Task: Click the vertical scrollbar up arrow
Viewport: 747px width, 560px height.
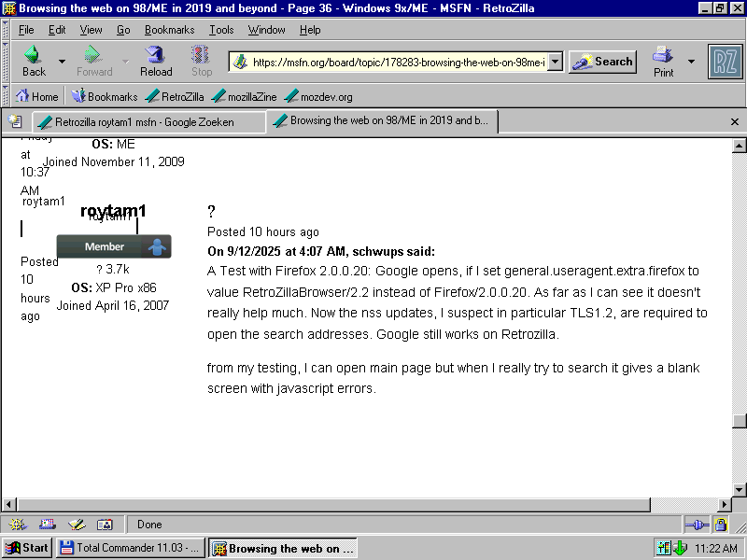Action: tap(739, 146)
